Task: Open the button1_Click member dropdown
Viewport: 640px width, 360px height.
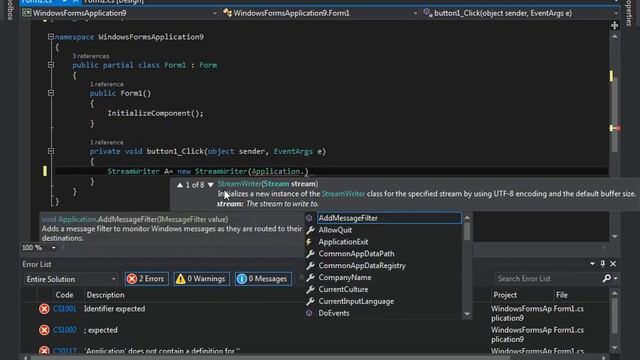Action: pos(520,13)
